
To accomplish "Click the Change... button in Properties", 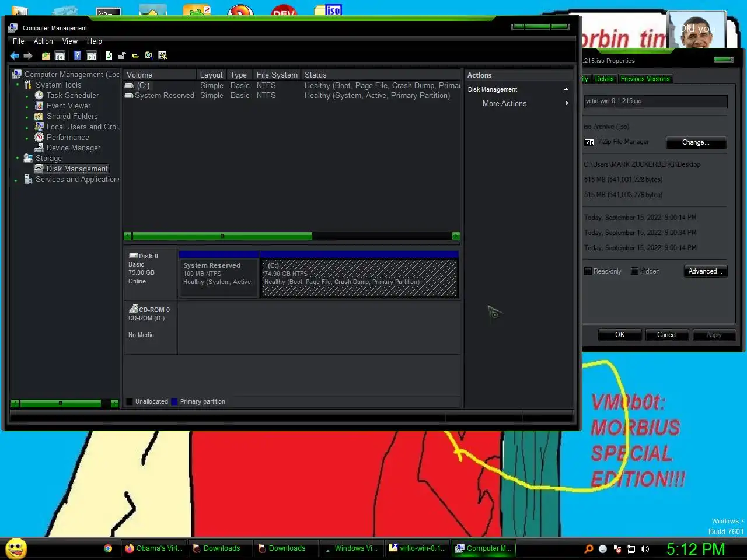I will pos(696,142).
